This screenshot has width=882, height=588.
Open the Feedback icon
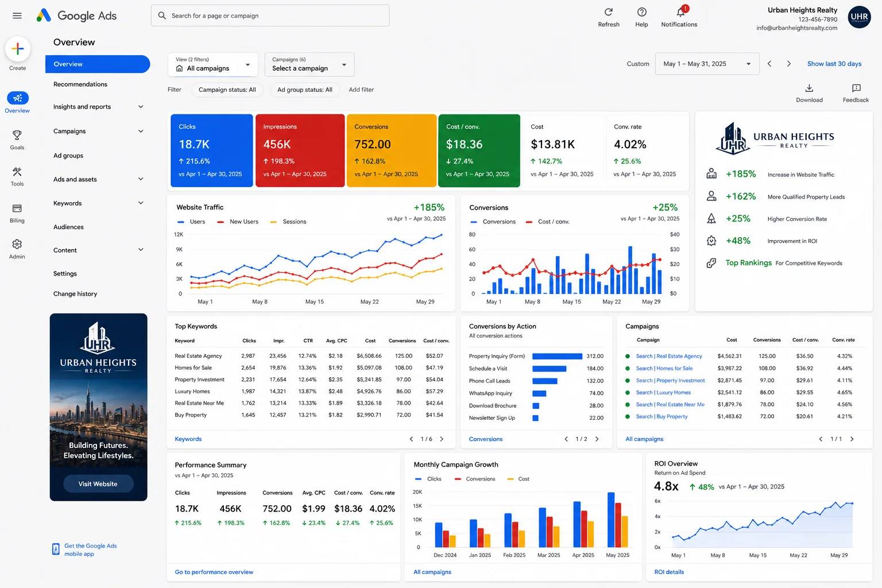tap(856, 88)
